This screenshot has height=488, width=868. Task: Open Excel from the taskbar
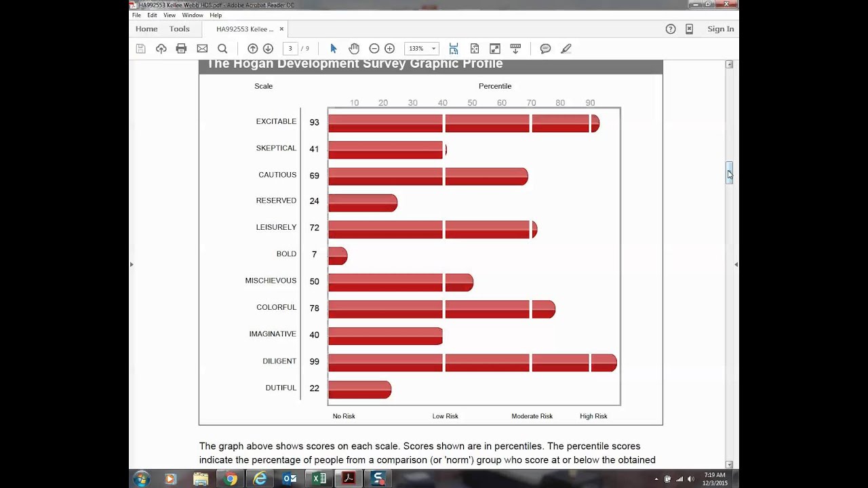[x=319, y=479]
